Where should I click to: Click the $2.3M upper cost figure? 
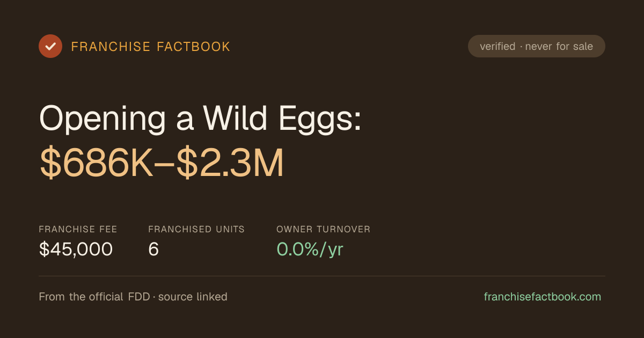coord(230,164)
